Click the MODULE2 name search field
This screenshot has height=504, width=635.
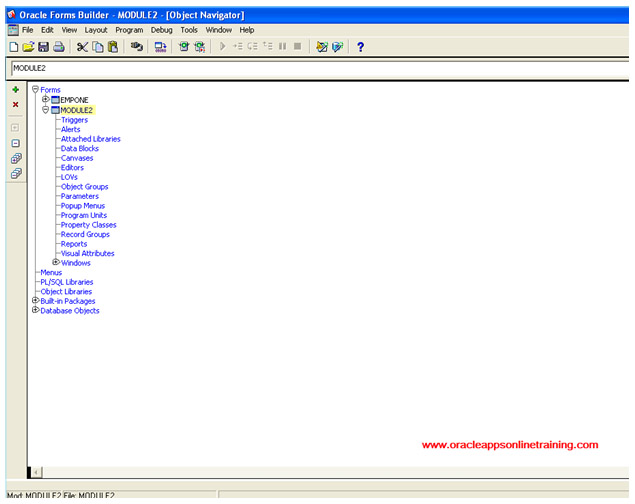point(320,68)
